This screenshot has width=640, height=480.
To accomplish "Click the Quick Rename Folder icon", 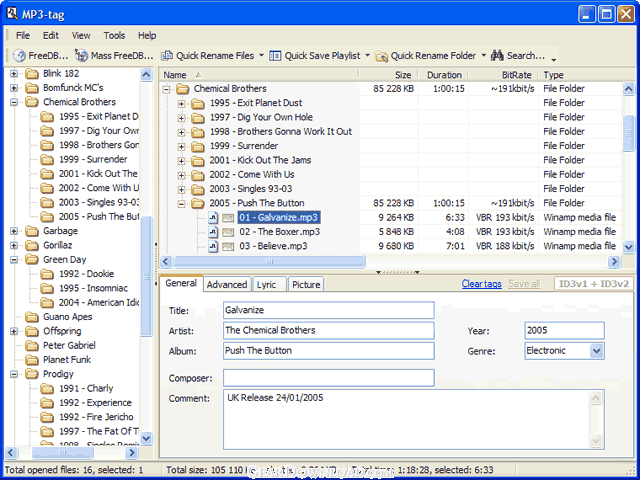I will click(x=381, y=56).
